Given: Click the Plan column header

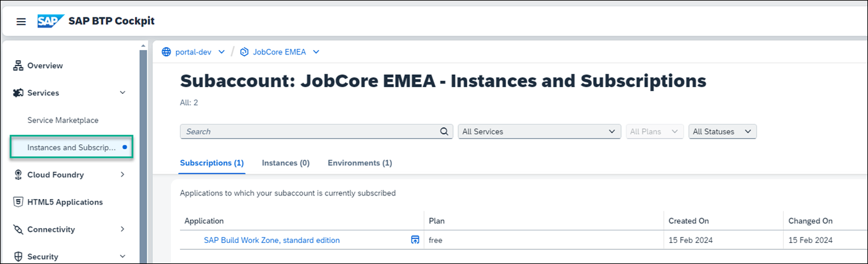Looking at the screenshot, I should pos(436,221).
